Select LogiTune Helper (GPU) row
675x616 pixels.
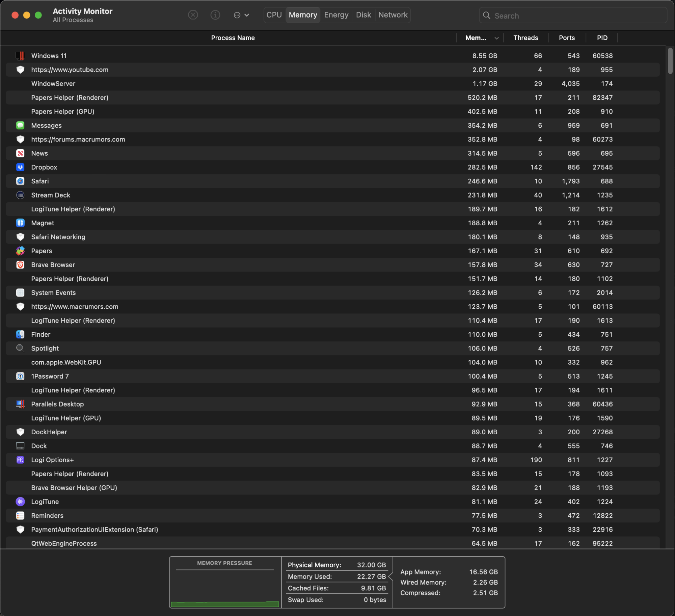(x=333, y=418)
